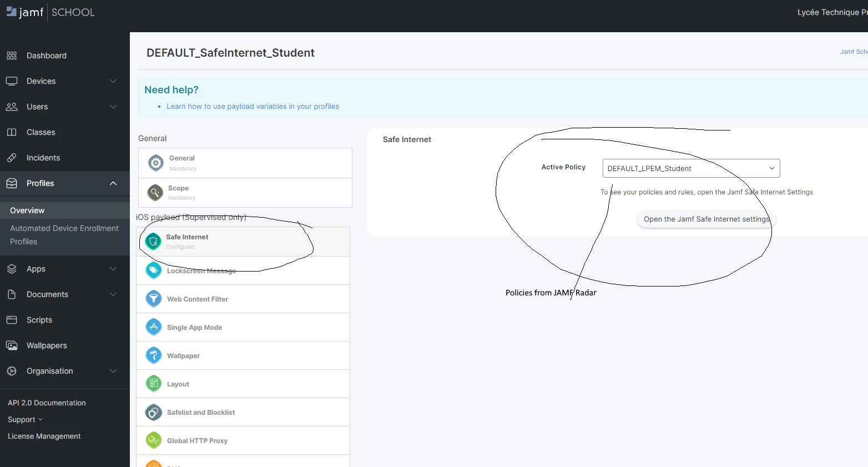Click the Web Content Filter funnel icon
The image size is (868, 467).
click(154, 299)
